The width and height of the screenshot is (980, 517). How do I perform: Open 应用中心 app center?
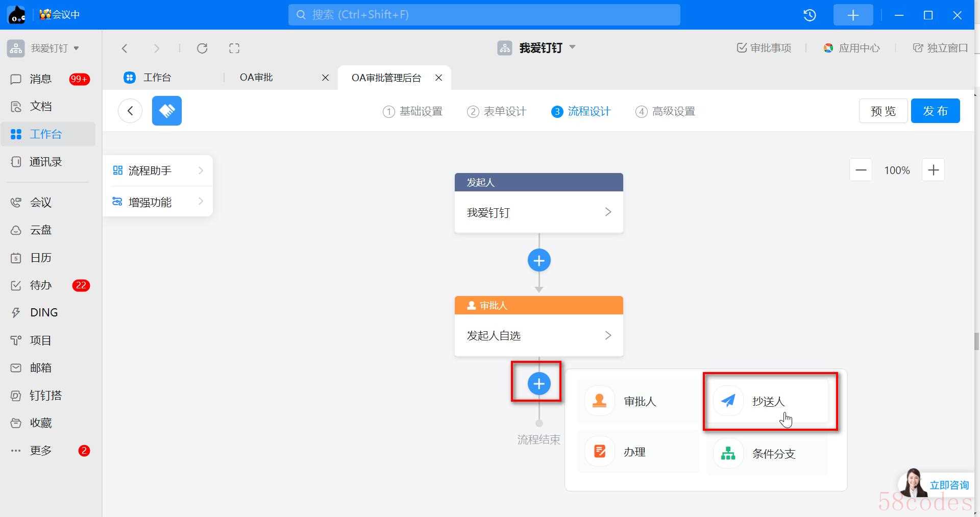(851, 48)
